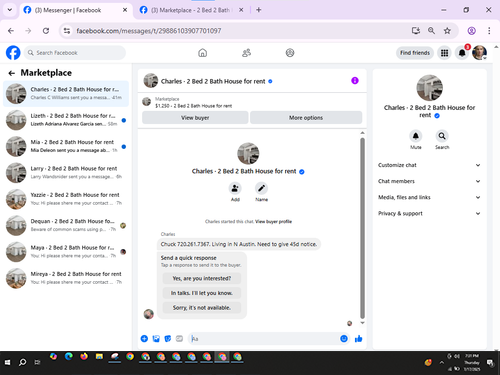Open more actions plus icon in composer
Screen dimensions: 500x375
144,339
